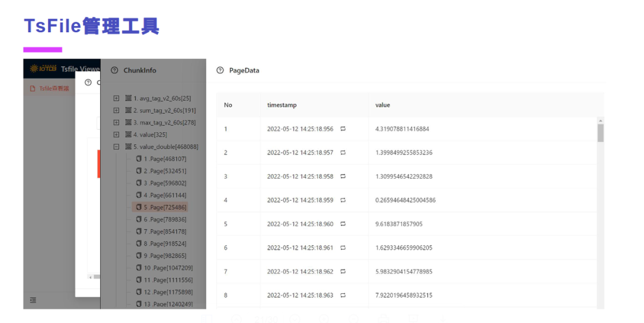Toggle timestamp format in row 6
The height and width of the screenshot is (323, 644).
click(343, 248)
